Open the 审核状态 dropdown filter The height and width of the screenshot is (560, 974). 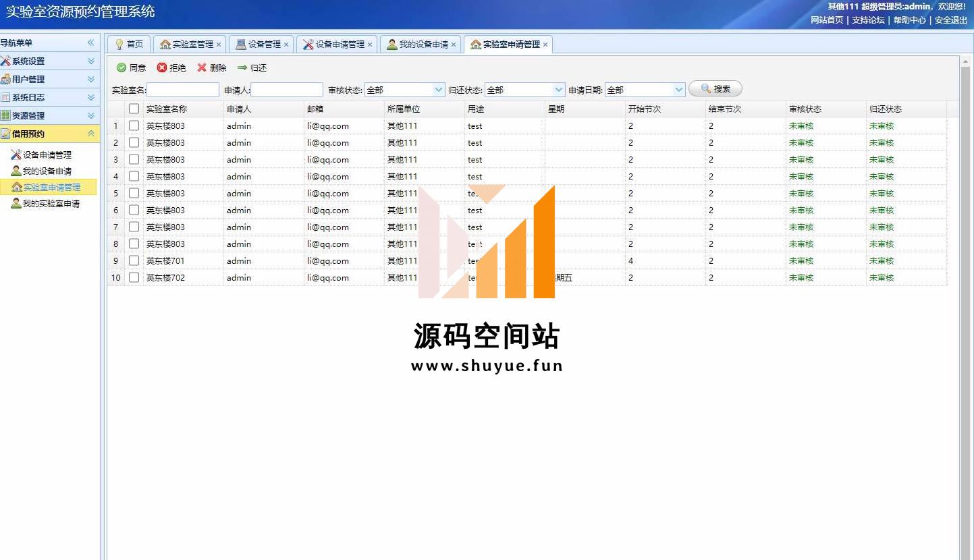point(439,90)
